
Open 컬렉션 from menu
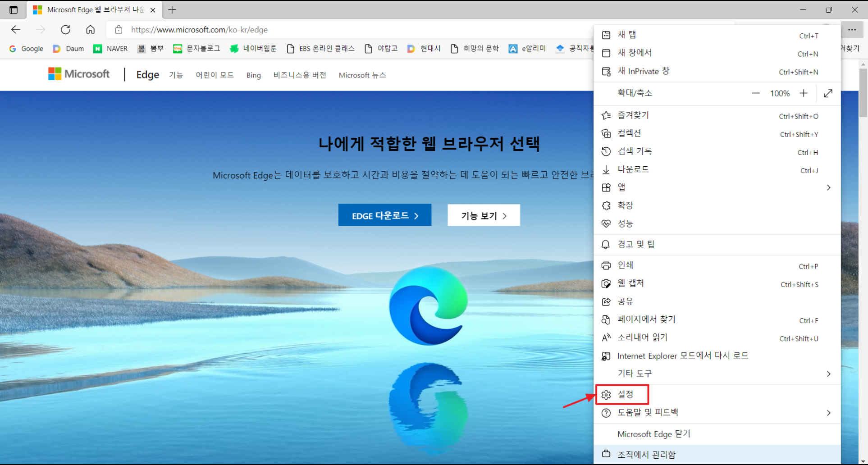click(717, 133)
